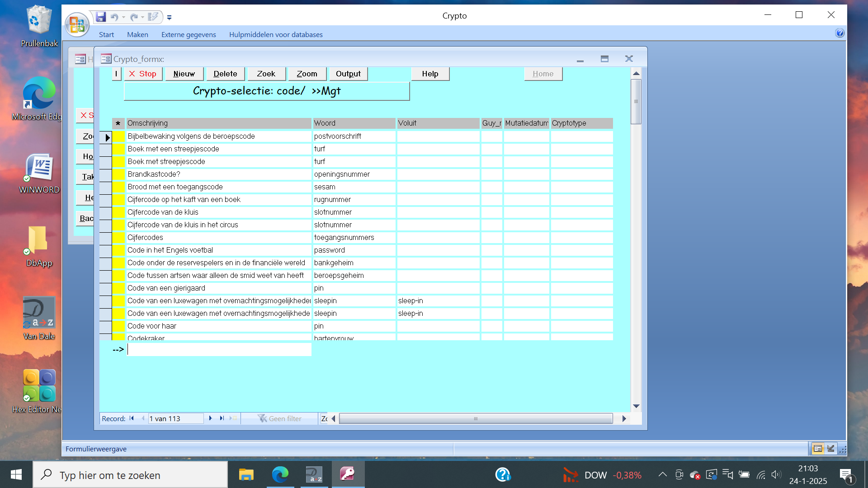The image size is (868, 488).
Task: Expand the Undo history dropdown arrow
Action: 123,17
